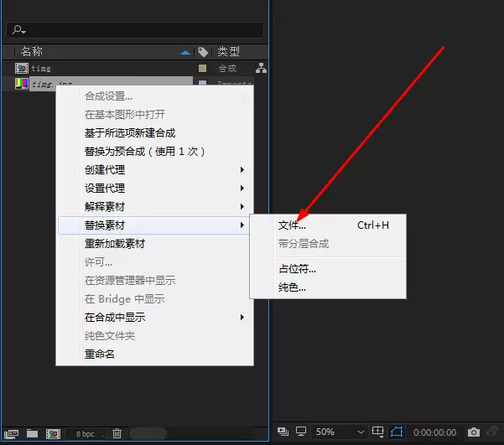Change timg composition label color swatch
Image resolution: width=504 pixels, height=445 pixels.
[202, 68]
